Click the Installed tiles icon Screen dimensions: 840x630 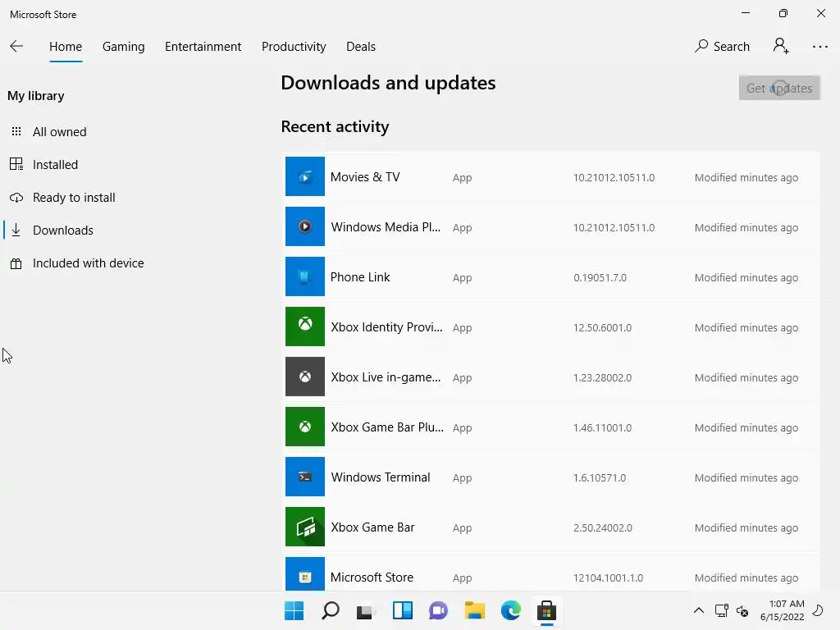[16, 164]
